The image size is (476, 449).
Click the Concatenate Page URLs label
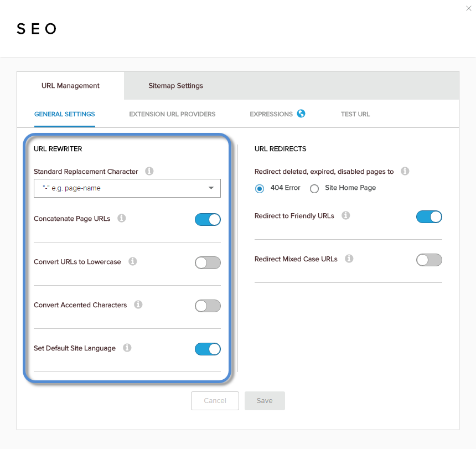(72, 219)
